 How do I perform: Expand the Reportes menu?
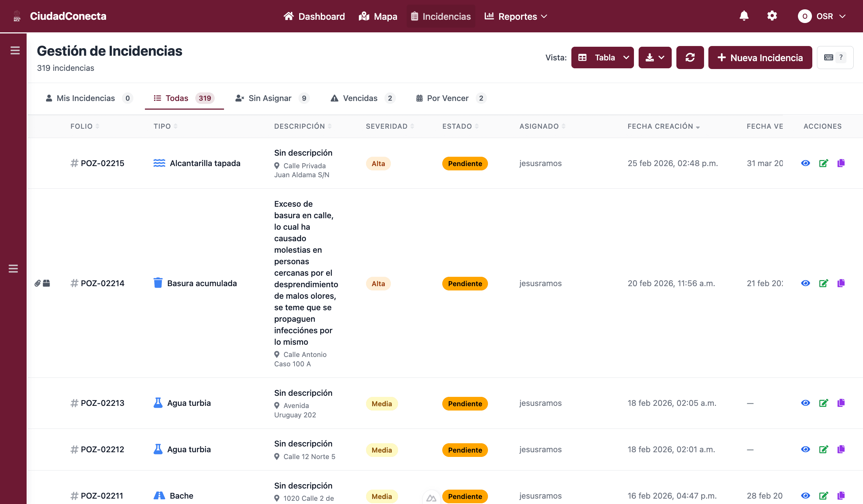[x=516, y=17]
